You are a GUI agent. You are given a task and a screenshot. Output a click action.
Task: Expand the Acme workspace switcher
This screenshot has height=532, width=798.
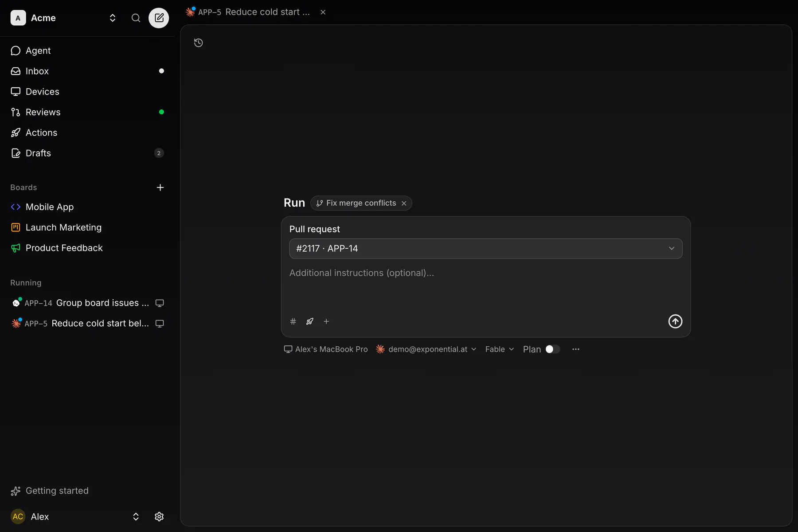(113, 18)
